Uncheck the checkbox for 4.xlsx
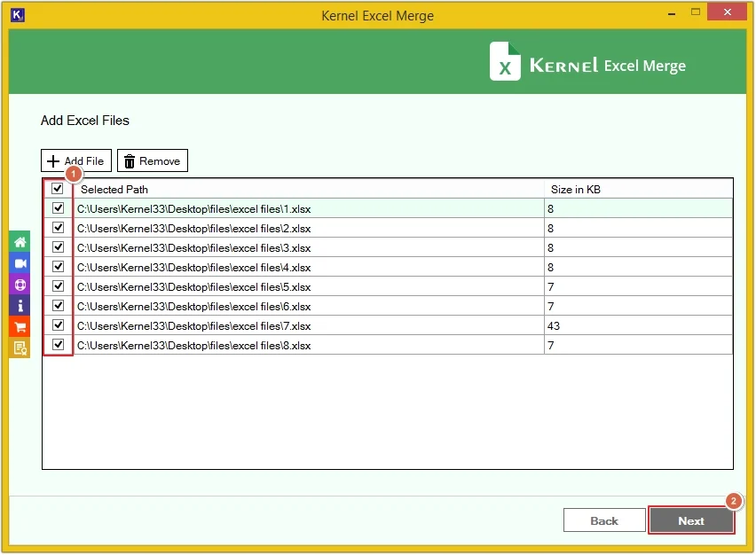The height and width of the screenshot is (555, 756). coord(58,267)
